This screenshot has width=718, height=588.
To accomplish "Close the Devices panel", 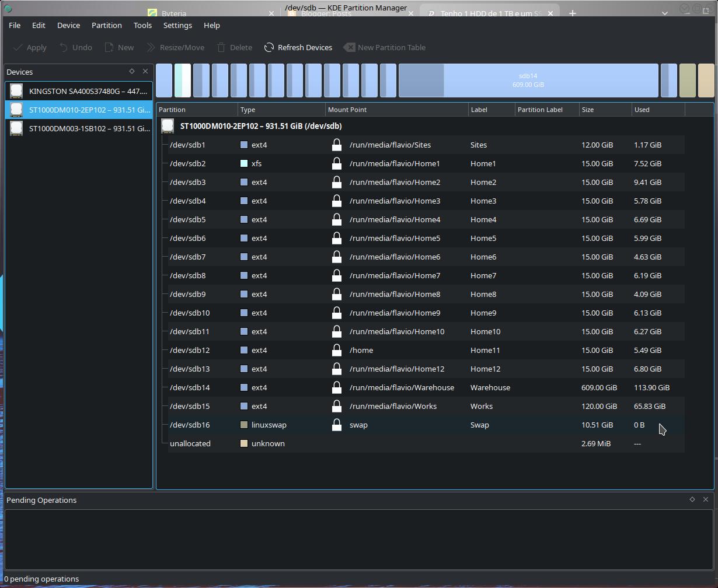I will click(145, 71).
